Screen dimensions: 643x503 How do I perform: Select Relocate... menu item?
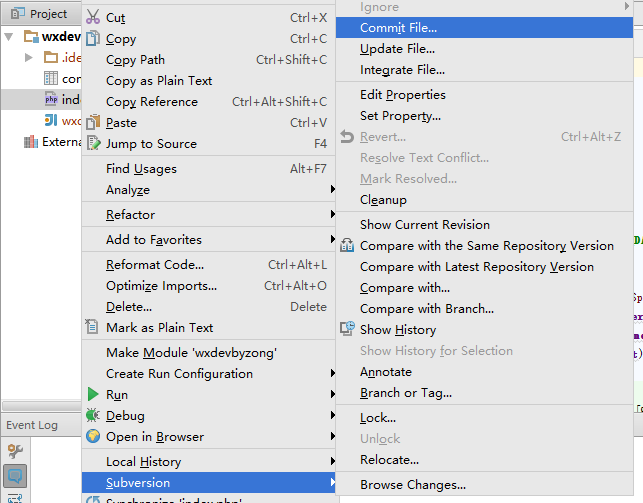click(x=484, y=459)
